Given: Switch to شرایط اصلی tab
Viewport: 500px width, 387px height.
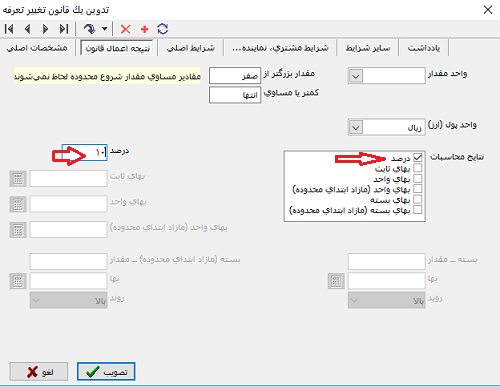Looking at the screenshot, I should (191, 48).
